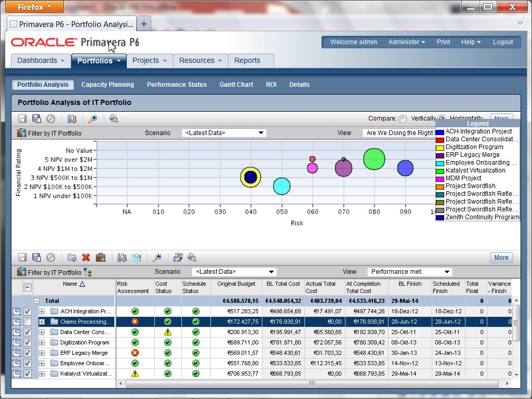Uncheck the ERP Legacy Merge checkbox

(x=28, y=353)
